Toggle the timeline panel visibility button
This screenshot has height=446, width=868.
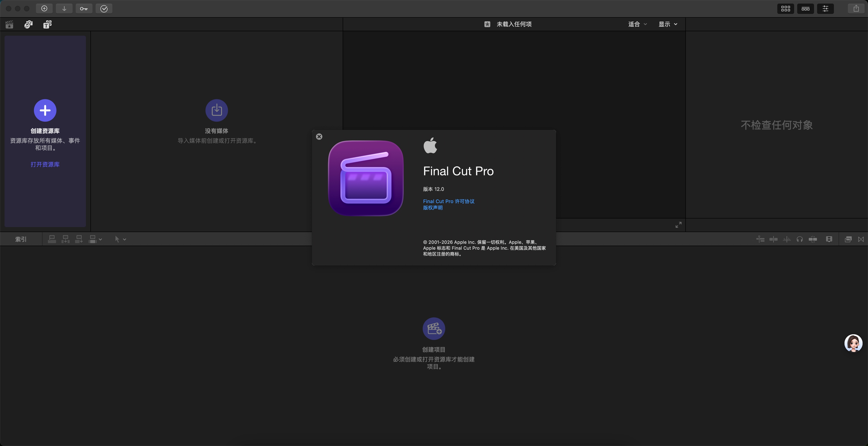(x=805, y=9)
